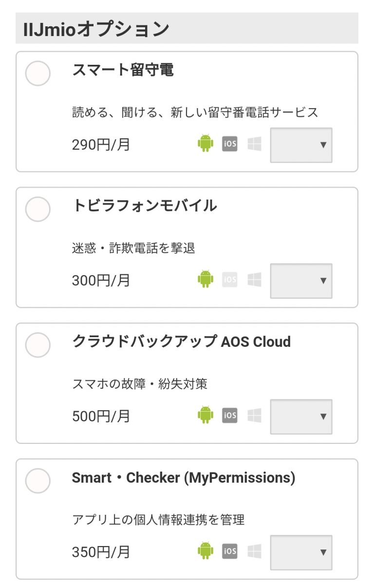374x588 pixels.
Task: Click Windows icon in Smart・Checker row
Action: (x=254, y=551)
